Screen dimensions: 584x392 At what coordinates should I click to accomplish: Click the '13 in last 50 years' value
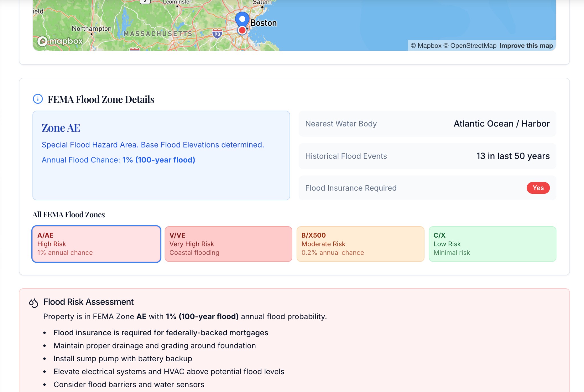coord(513,156)
